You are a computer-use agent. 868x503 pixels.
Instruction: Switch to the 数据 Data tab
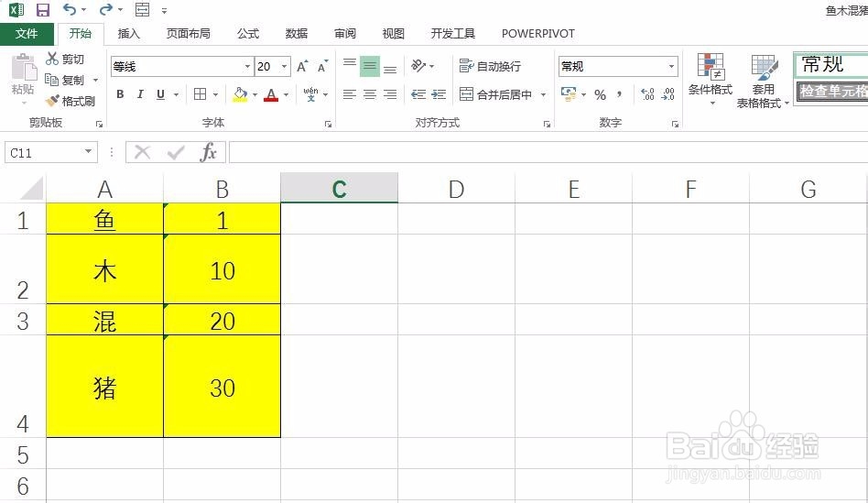click(x=296, y=34)
